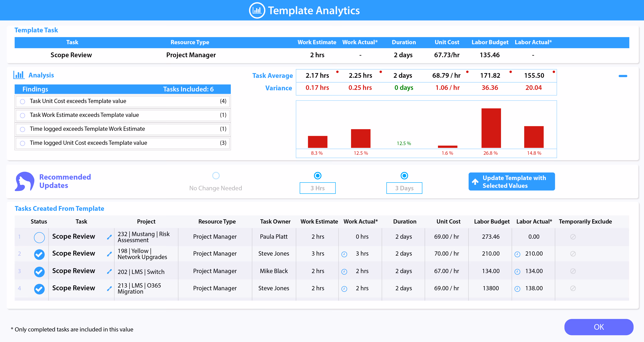Image resolution: width=644 pixels, height=342 pixels.
Task: Click the red dot next to 155.50 average
Action: [554, 72]
